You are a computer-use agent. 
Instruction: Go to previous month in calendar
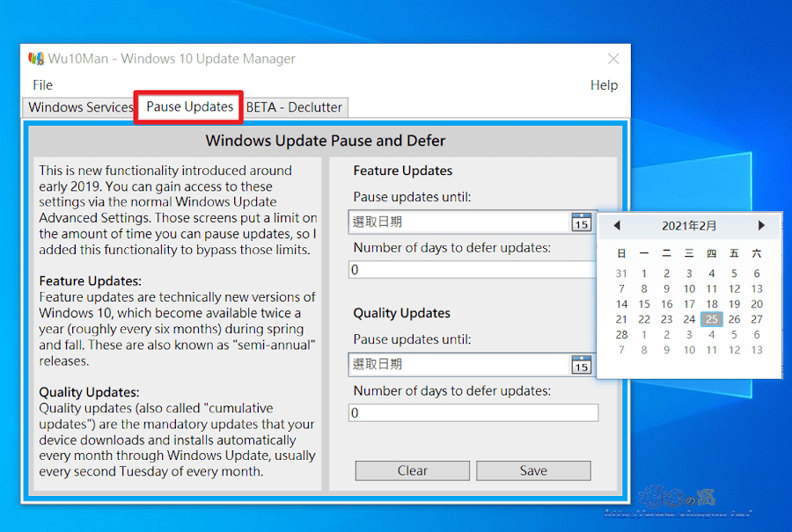coord(617,226)
